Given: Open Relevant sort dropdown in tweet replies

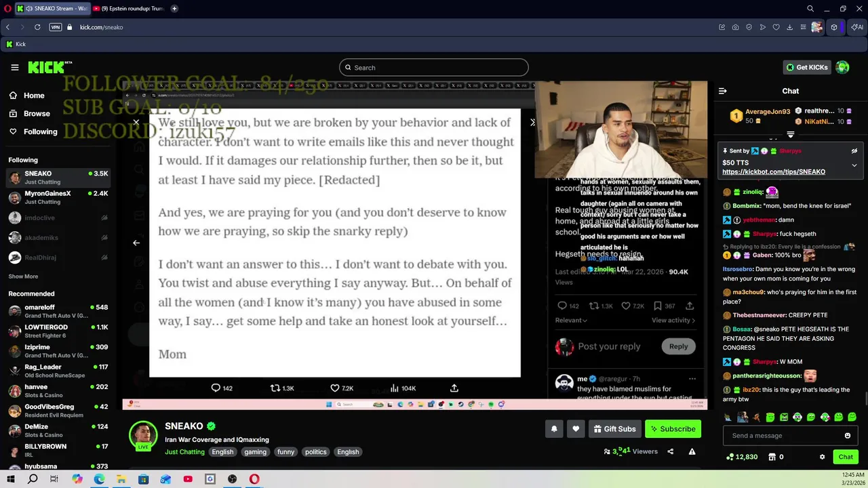Looking at the screenshot, I should tap(571, 321).
